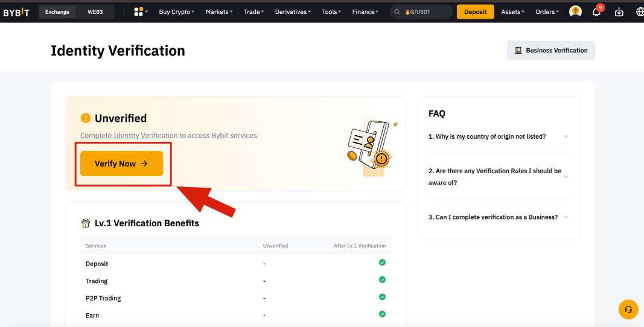Click the Services column header
Viewport: 644px width, 327px height.
tap(96, 246)
